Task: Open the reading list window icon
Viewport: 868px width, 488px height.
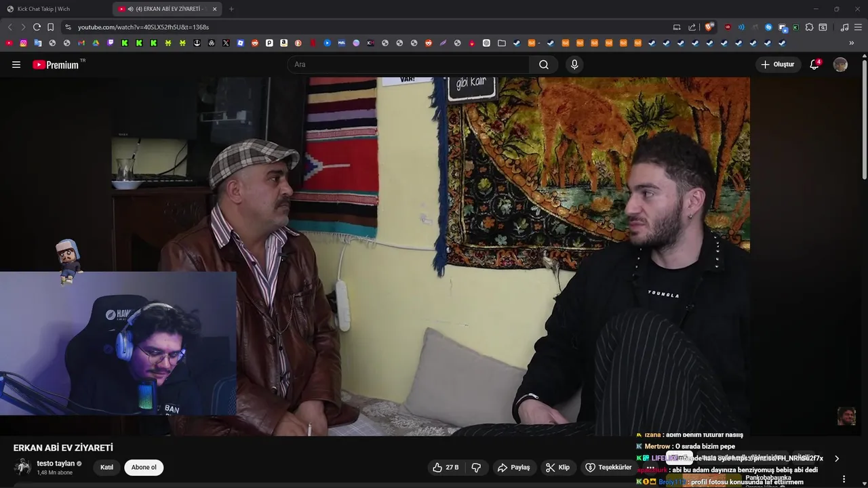Action: [x=823, y=27]
